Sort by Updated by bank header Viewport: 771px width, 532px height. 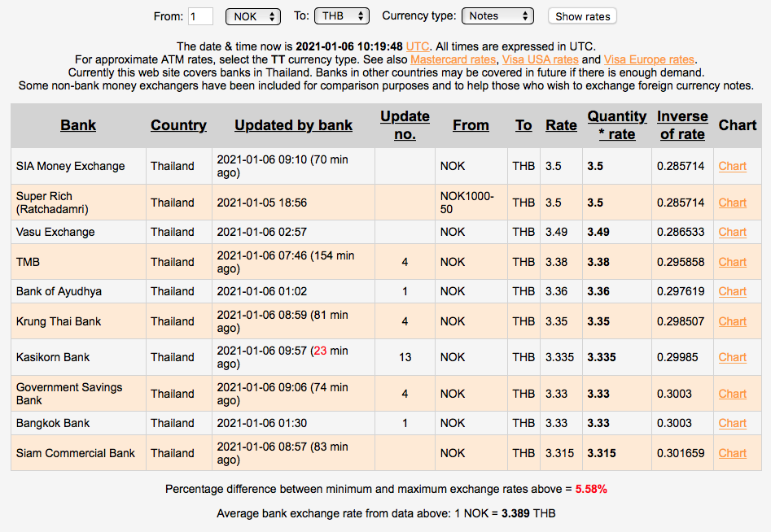[x=293, y=125]
